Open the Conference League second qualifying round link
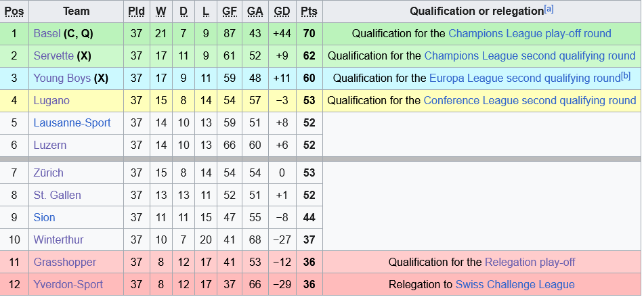Viewport: 644px width, 297px height. click(530, 100)
